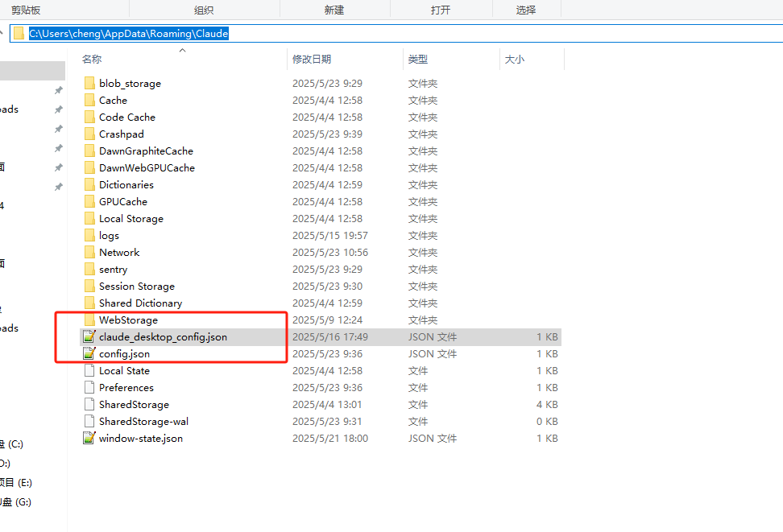This screenshot has height=532, width=783.
Task: Open the C: drive in navigation pane
Action: click(x=11, y=444)
